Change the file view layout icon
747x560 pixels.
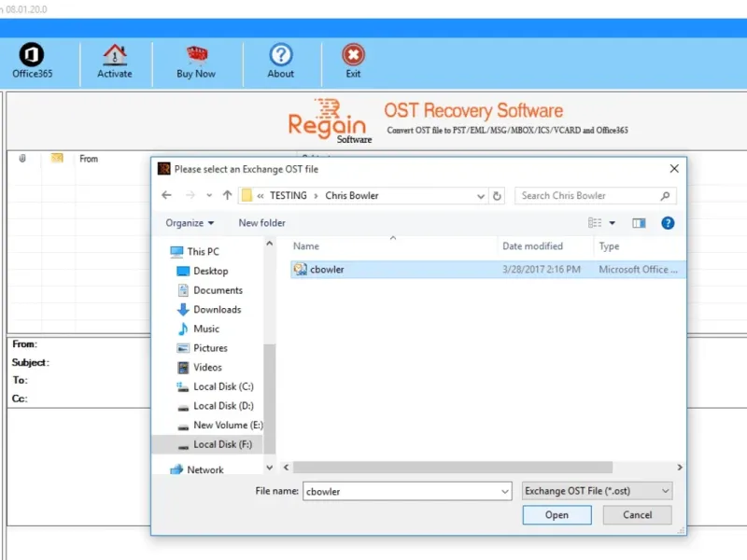(595, 223)
